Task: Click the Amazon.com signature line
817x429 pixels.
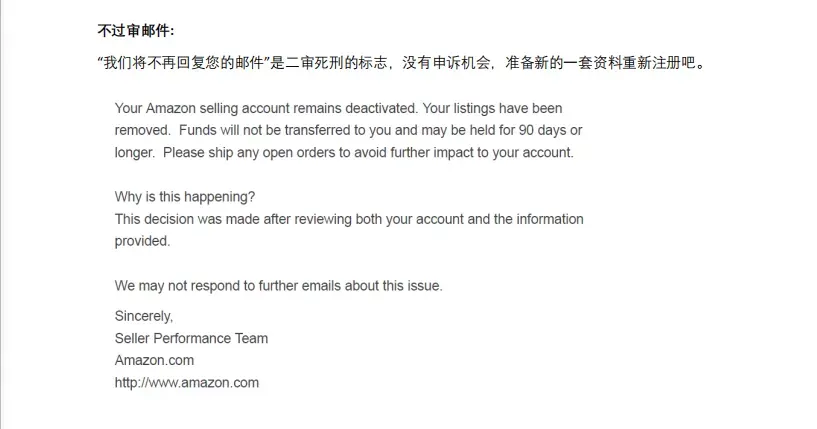Action: point(154,360)
